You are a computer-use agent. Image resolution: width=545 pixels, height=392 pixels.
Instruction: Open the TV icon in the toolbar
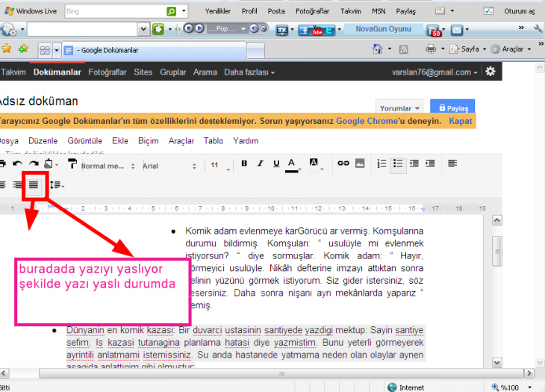pos(282,30)
